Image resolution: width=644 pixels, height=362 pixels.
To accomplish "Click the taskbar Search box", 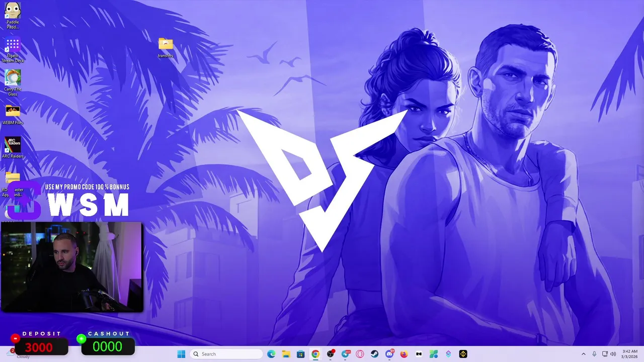I will [226, 354].
